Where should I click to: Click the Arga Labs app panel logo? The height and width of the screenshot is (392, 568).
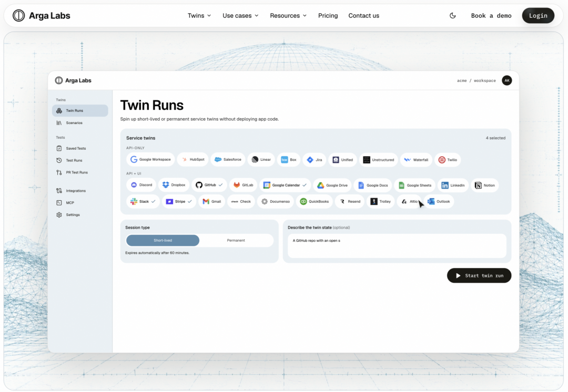pyautogui.click(x=73, y=80)
